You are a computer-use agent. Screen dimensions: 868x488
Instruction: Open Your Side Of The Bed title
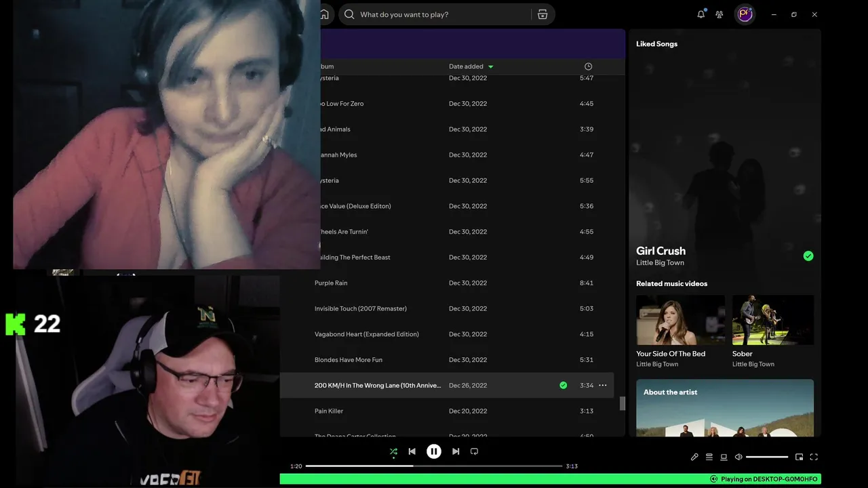pos(671,354)
